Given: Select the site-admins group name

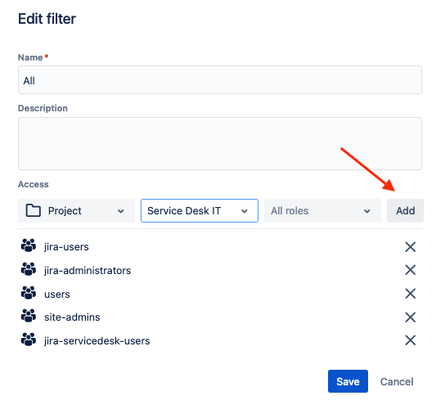Looking at the screenshot, I should coord(72,317).
